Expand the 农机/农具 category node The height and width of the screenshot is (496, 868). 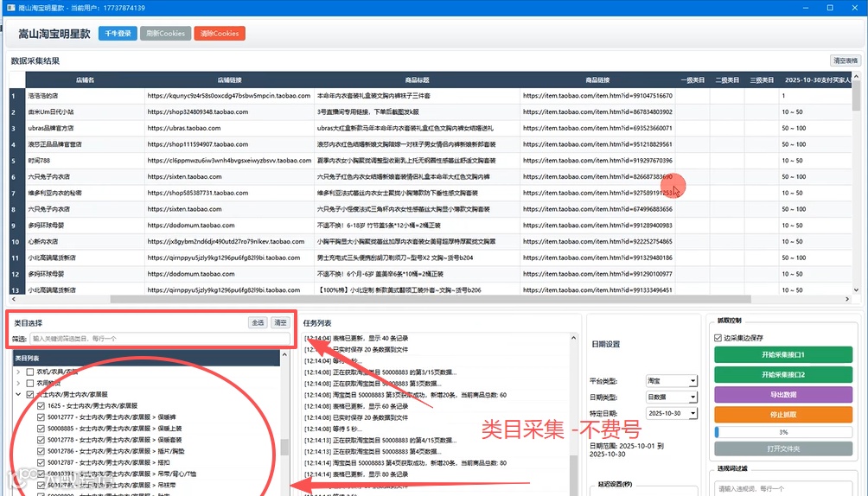18,372
